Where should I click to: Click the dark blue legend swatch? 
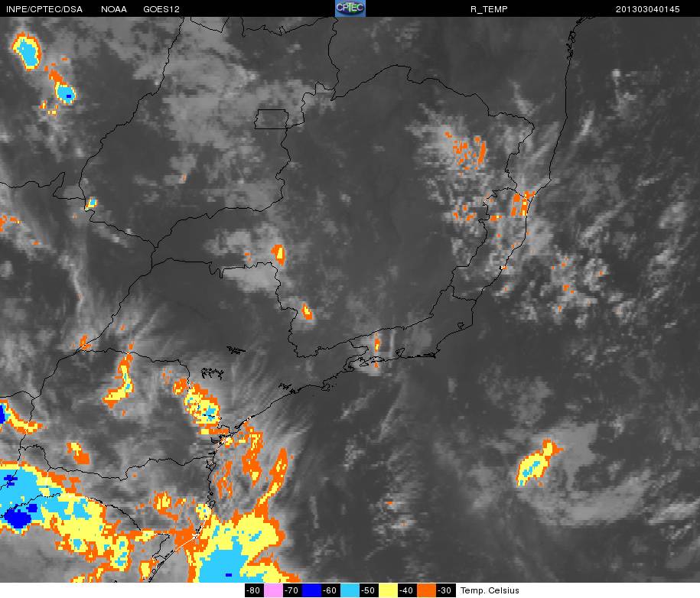[311, 590]
